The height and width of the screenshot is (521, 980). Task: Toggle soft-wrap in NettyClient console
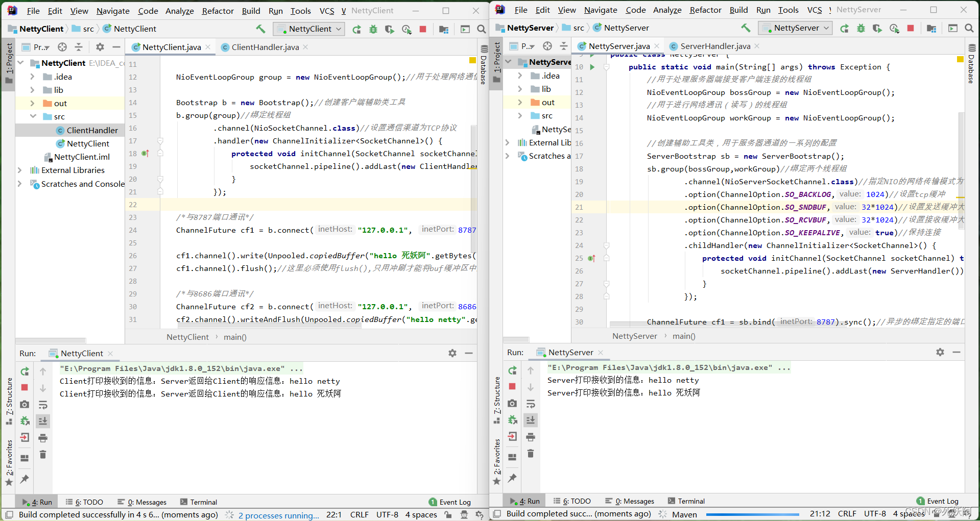[x=43, y=405]
